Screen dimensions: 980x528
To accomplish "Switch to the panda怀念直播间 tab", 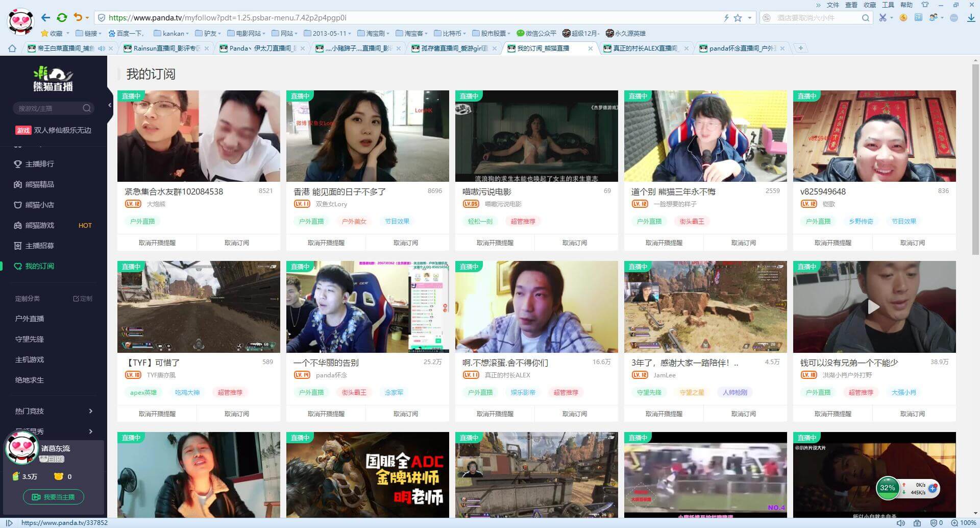I will [742, 48].
